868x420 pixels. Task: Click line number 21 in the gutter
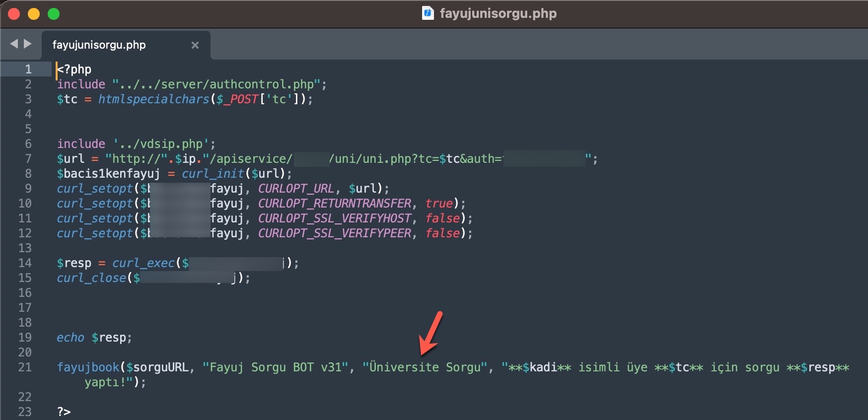pos(25,367)
